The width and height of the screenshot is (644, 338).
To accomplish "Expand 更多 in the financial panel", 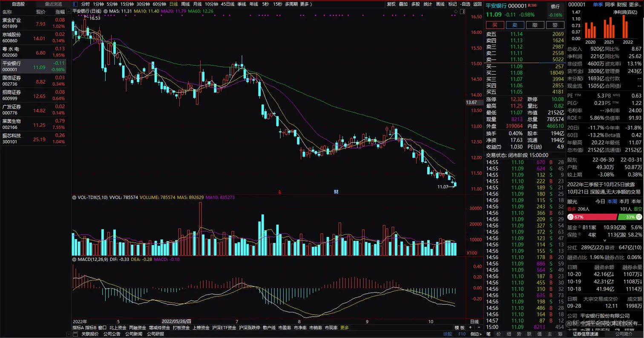I will (x=635, y=4).
